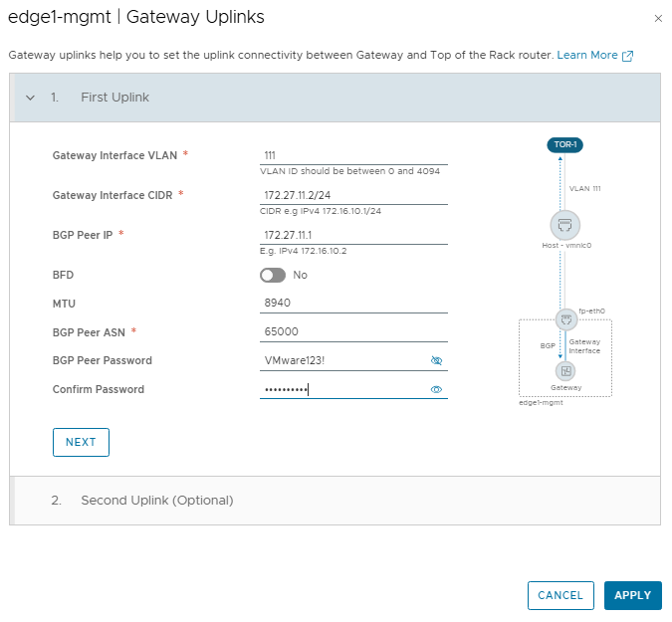Click the fp-eth0 interface icon in diagram
672x622 pixels.
coord(564,320)
